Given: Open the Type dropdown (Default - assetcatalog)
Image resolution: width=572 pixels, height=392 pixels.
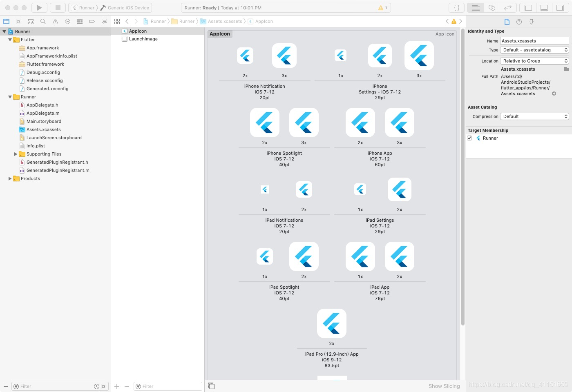Looking at the screenshot, I should coord(534,50).
